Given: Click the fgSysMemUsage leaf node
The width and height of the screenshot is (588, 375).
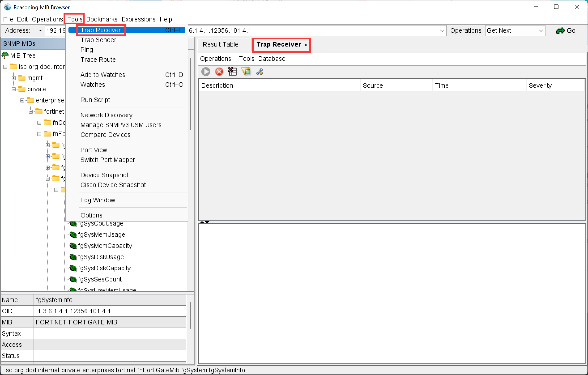Looking at the screenshot, I should pyautogui.click(x=101, y=234).
